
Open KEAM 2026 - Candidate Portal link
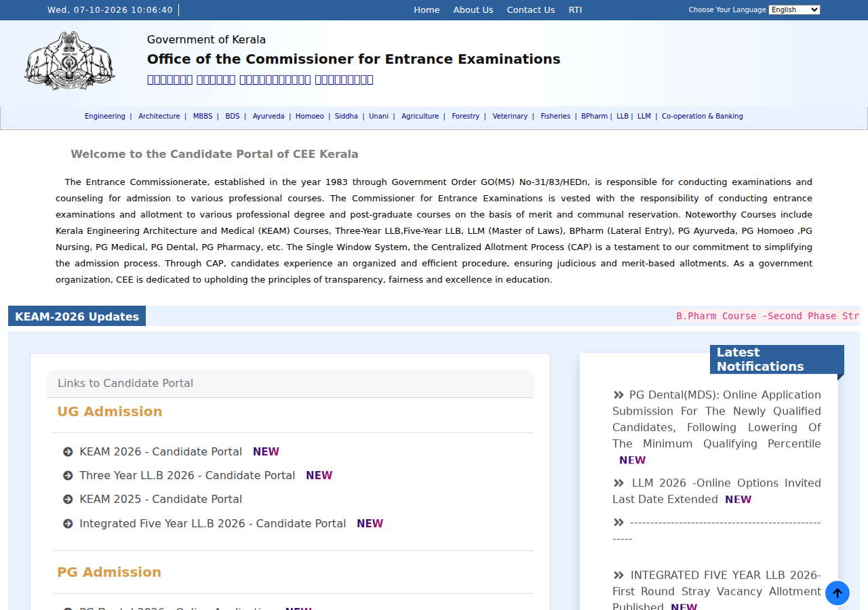(x=161, y=452)
